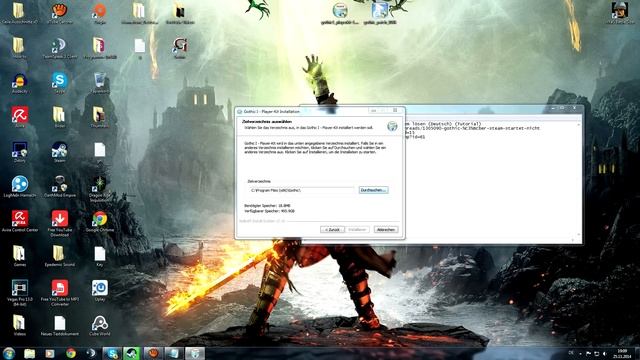Viewport: 640px width, 360px height.
Task: Open the Recycle Bin desktop icon
Action: [x=100, y=83]
